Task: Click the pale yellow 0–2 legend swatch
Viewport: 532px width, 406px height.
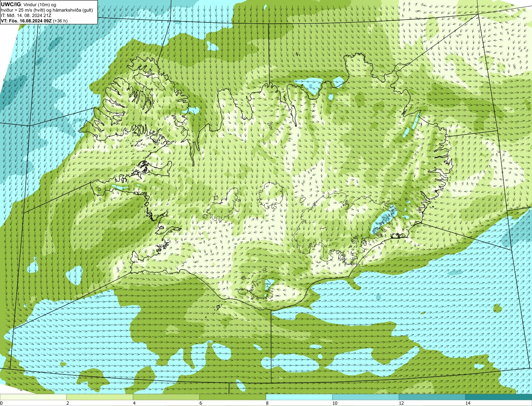Action: tap(33, 397)
